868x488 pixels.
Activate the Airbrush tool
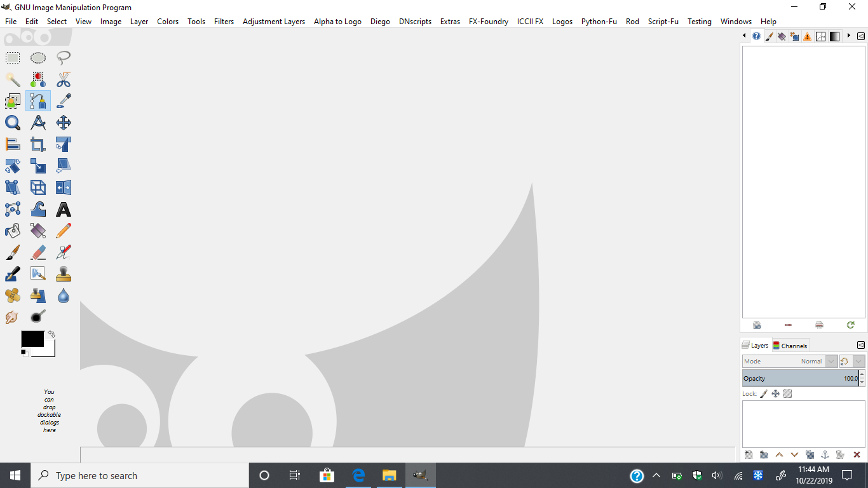64,252
